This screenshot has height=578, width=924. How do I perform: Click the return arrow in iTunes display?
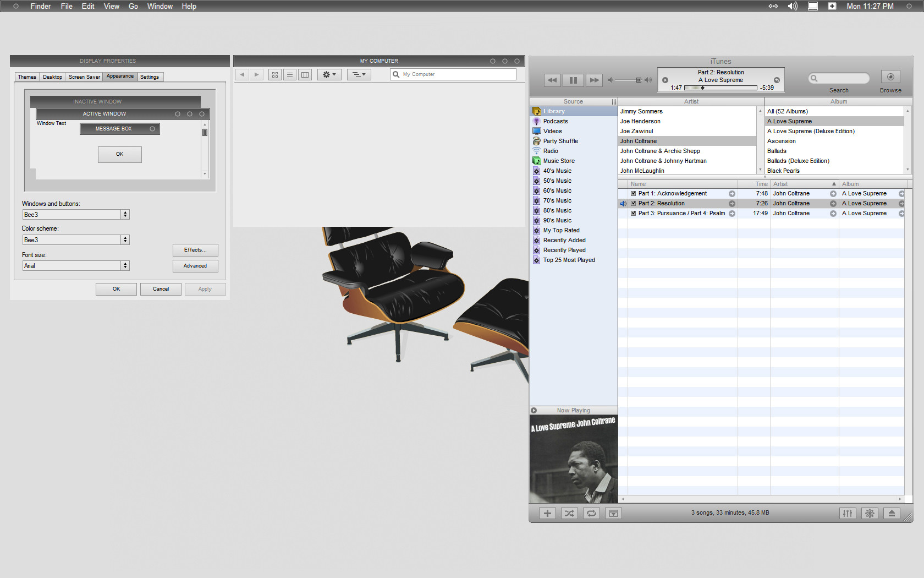click(777, 80)
